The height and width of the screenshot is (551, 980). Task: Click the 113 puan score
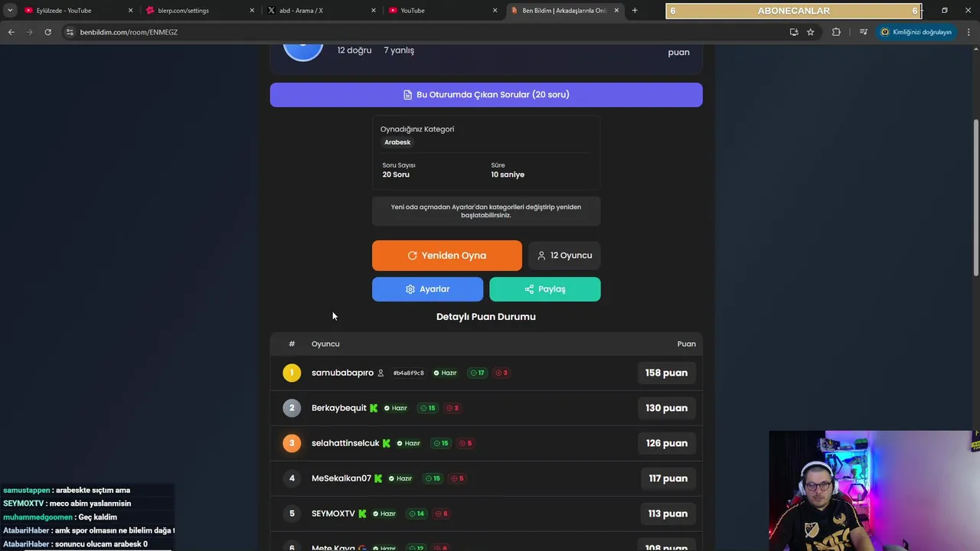coord(668,514)
